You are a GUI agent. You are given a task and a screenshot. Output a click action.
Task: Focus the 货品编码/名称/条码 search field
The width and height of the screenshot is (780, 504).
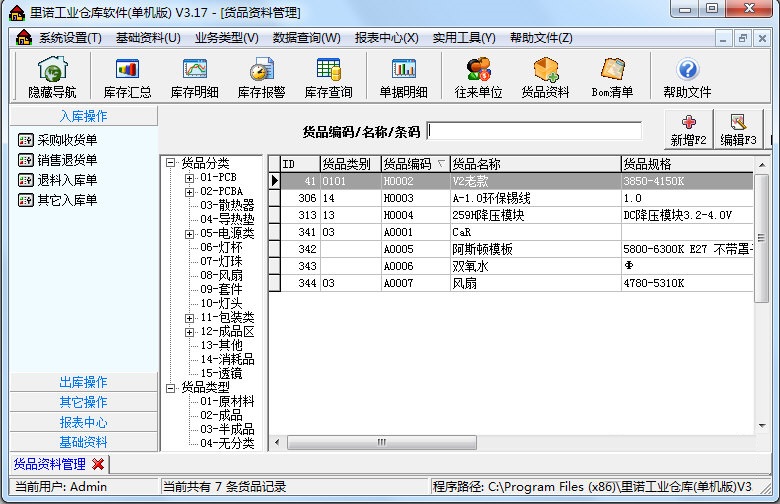535,131
